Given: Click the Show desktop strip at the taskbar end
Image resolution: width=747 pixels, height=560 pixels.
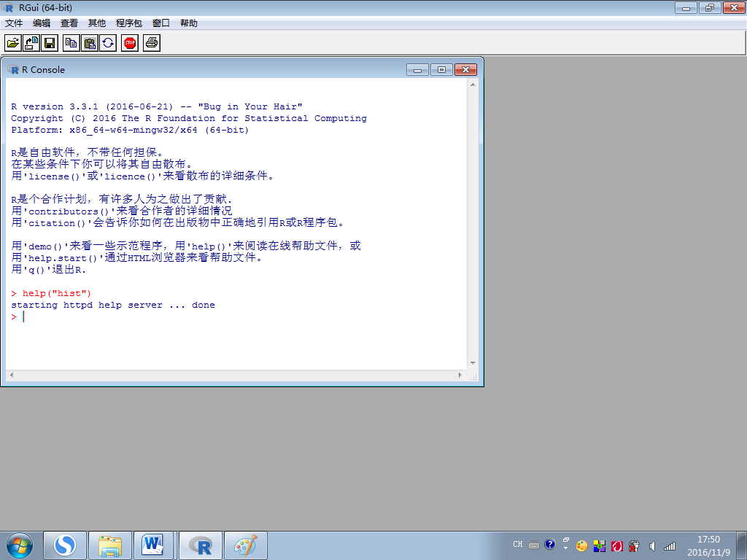Looking at the screenshot, I should pyautogui.click(x=742, y=545).
